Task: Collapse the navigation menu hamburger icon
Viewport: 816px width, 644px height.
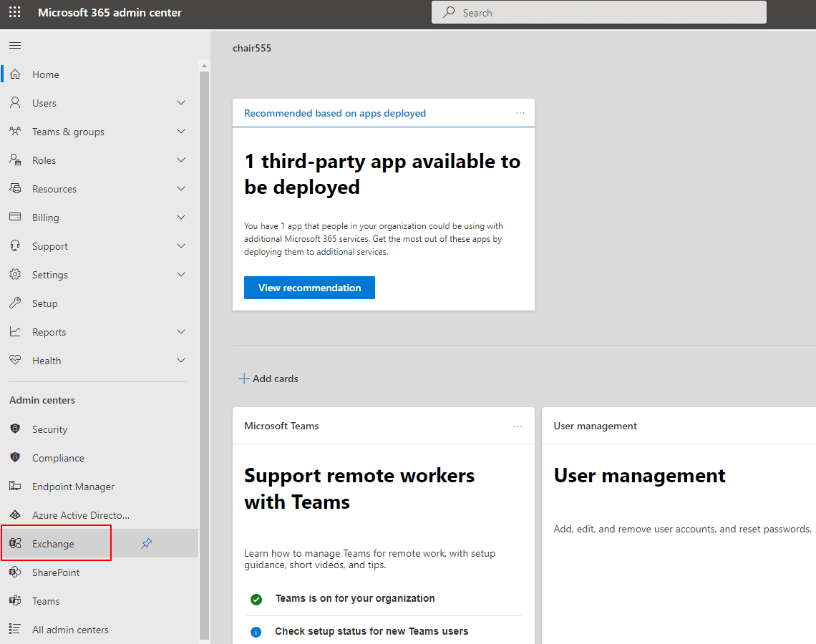Action: coord(15,46)
